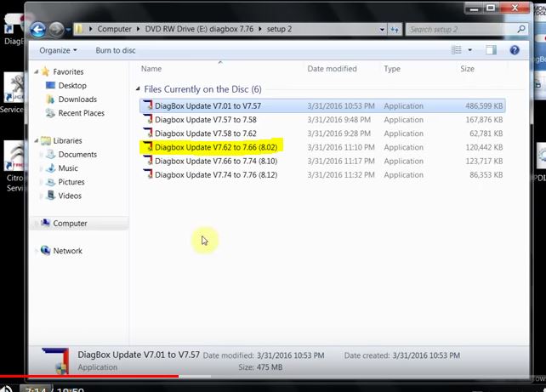This screenshot has height=392, width=546.
Task: Open Videos library
Action: tap(70, 196)
